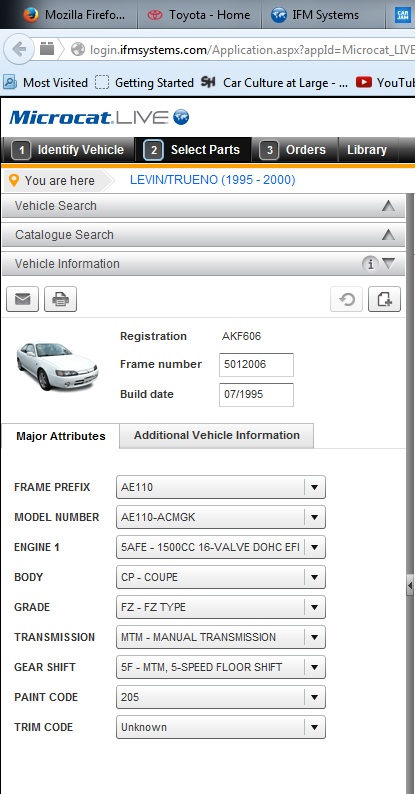416x794 pixels.
Task: Open the GRADE dropdown
Action: [x=221, y=607]
